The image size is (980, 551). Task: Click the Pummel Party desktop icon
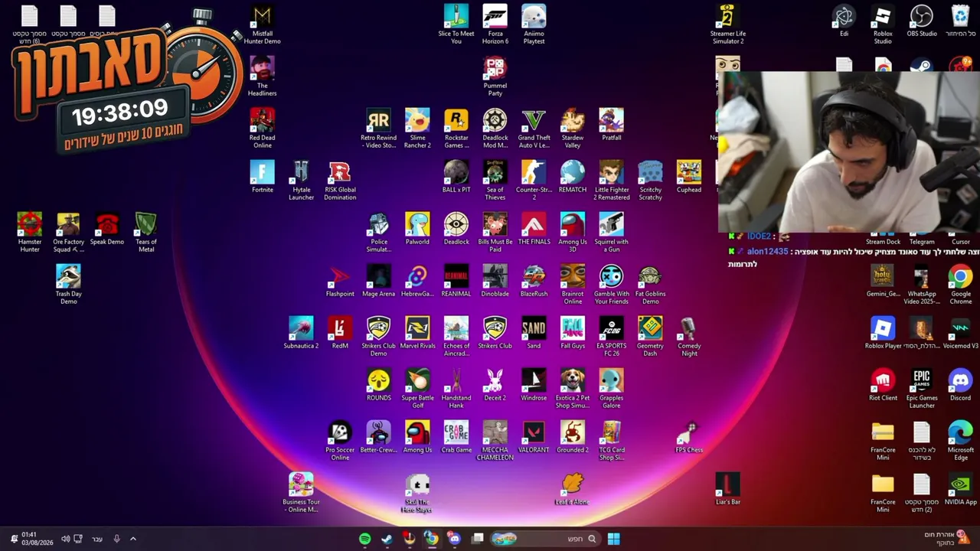(495, 77)
